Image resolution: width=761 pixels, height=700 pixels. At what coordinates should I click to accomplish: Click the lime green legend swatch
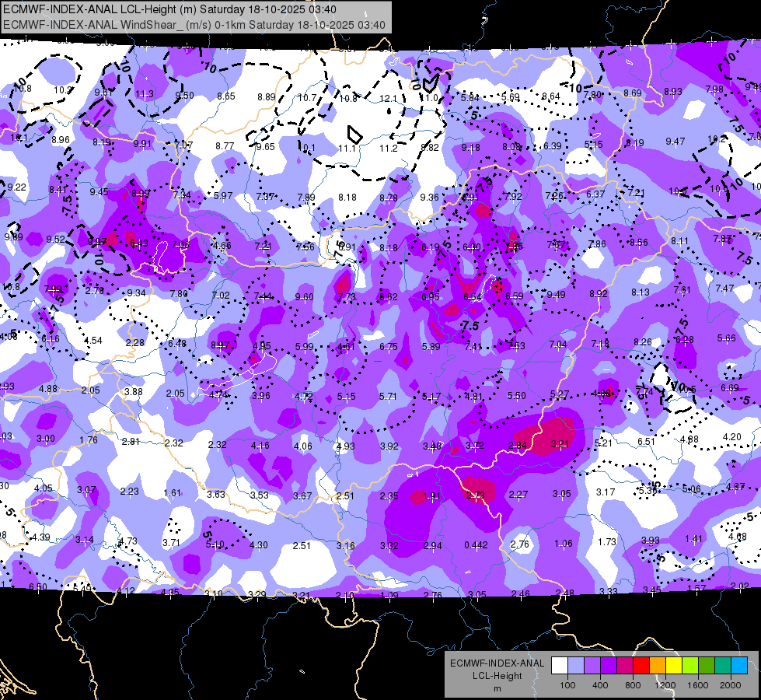[690, 666]
